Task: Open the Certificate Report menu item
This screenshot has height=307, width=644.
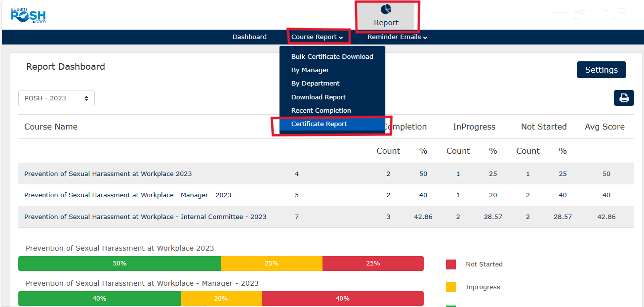Action: pos(319,124)
